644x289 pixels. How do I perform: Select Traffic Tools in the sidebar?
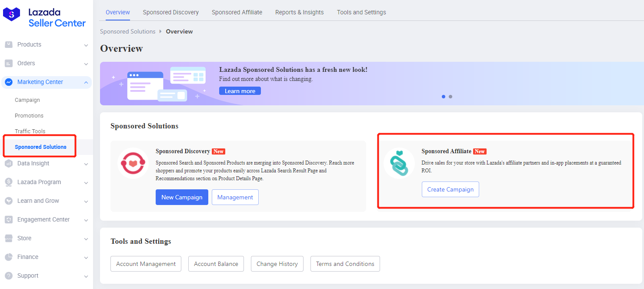point(30,131)
